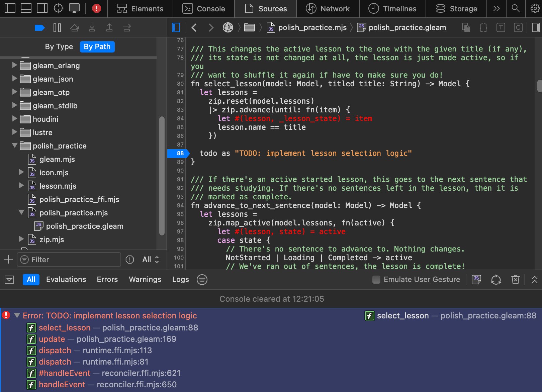The image size is (542, 392).
Task: Pretty print the source with braces icon
Action: (483, 27)
